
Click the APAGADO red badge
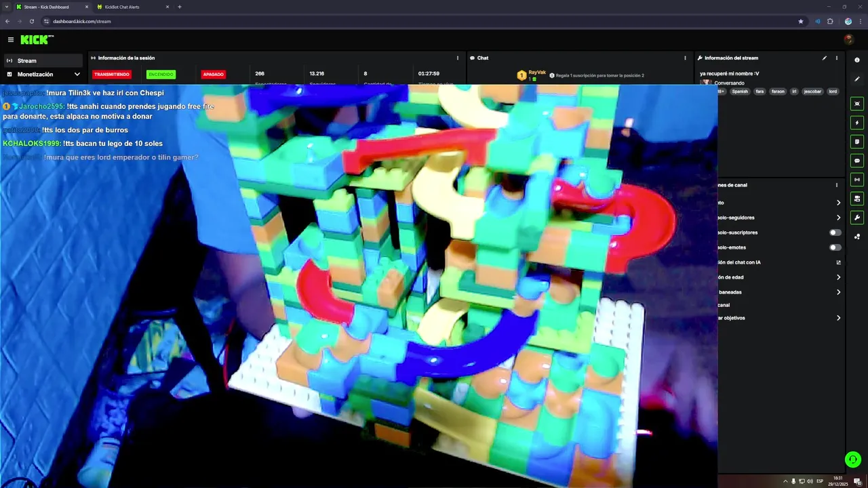(214, 75)
